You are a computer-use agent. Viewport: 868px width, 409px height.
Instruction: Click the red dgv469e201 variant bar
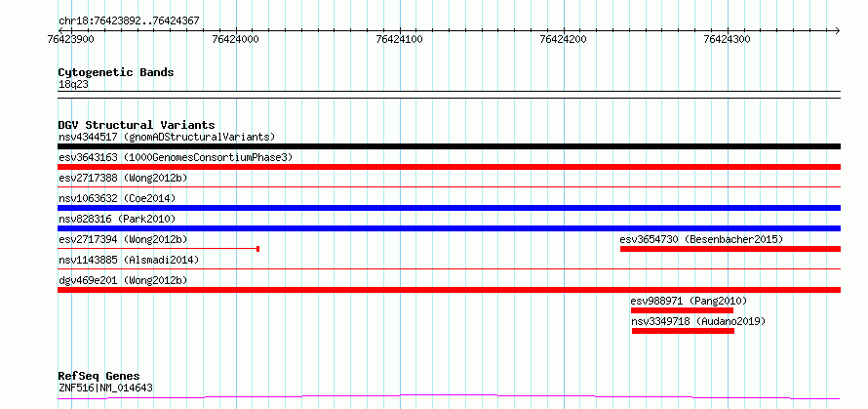point(449,290)
